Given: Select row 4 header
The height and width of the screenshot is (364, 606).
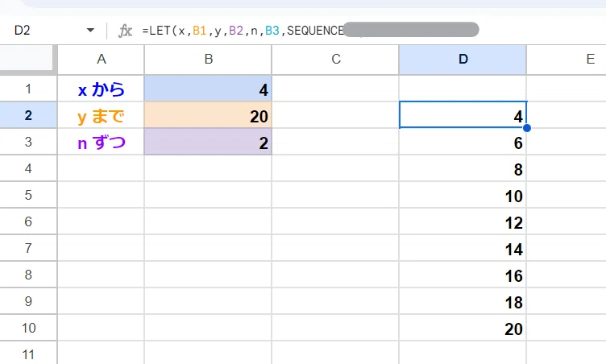Looking at the screenshot, I should tap(28, 168).
